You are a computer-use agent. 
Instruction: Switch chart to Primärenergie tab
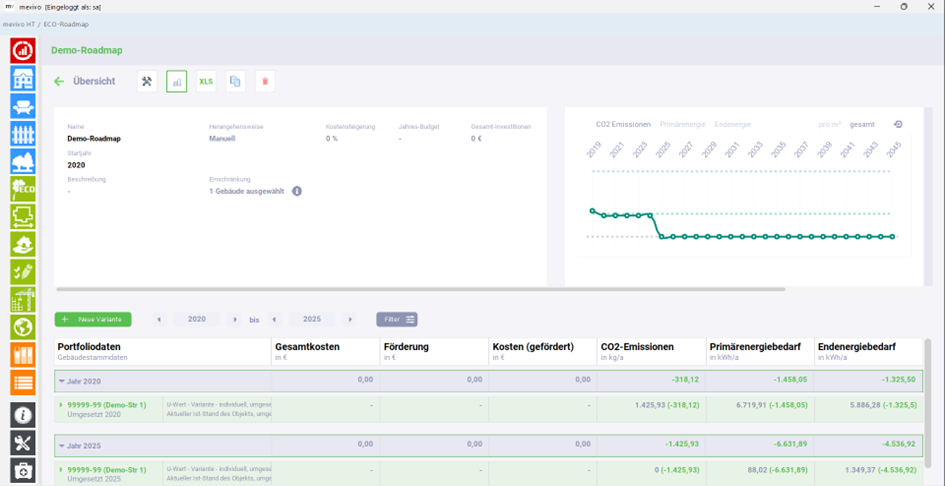pyautogui.click(x=683, y=124)
